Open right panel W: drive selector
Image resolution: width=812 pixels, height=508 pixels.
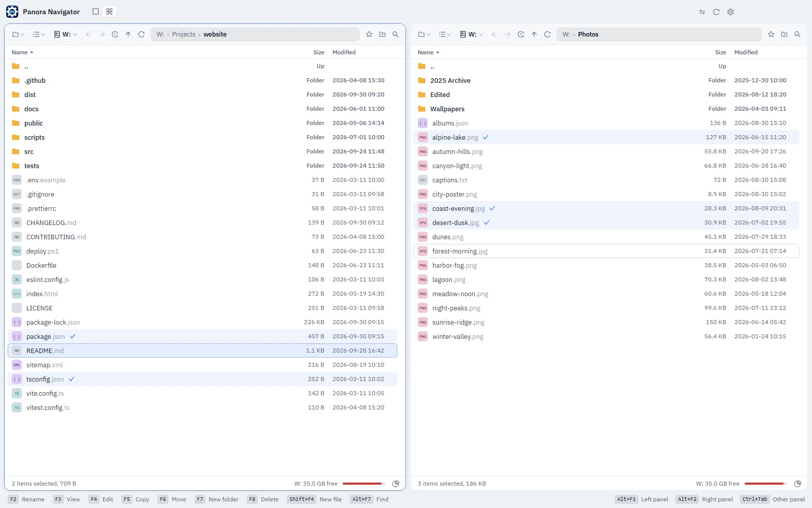(471, 35)
